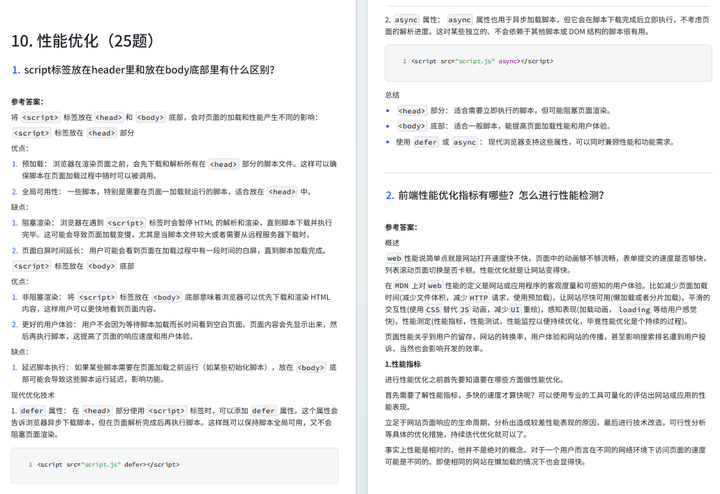Click the first '参考答案:' label under question 1
This screenshot has height=494, width=720.
click(27, 102)
